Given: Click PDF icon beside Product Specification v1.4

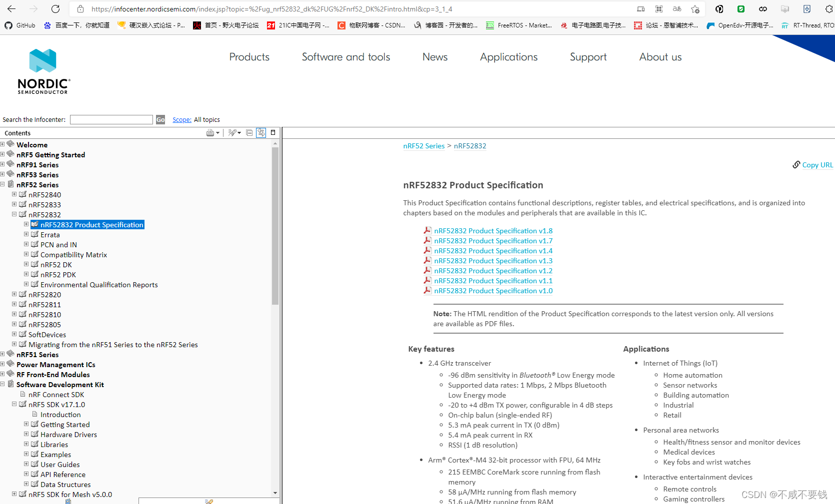Looking at the screenshot, I should pyautogui.click(x=427, y=250).
